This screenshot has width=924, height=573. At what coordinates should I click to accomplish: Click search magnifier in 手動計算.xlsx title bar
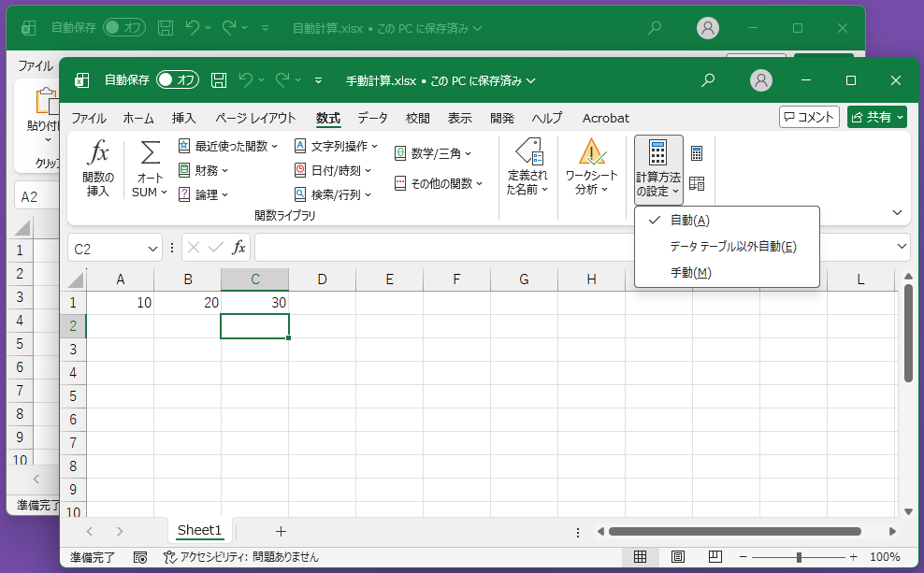[x=708, y=80]
